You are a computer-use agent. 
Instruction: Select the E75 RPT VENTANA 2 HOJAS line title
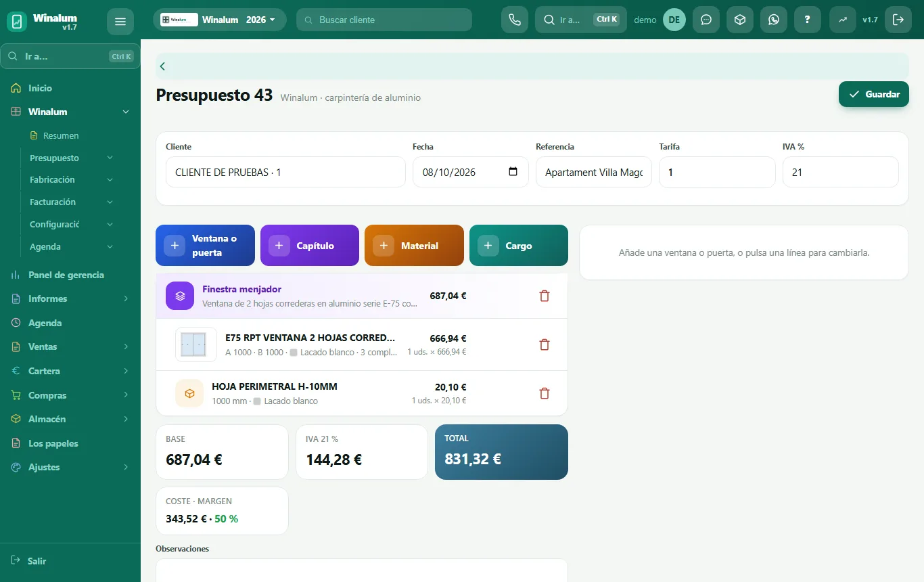310,338
